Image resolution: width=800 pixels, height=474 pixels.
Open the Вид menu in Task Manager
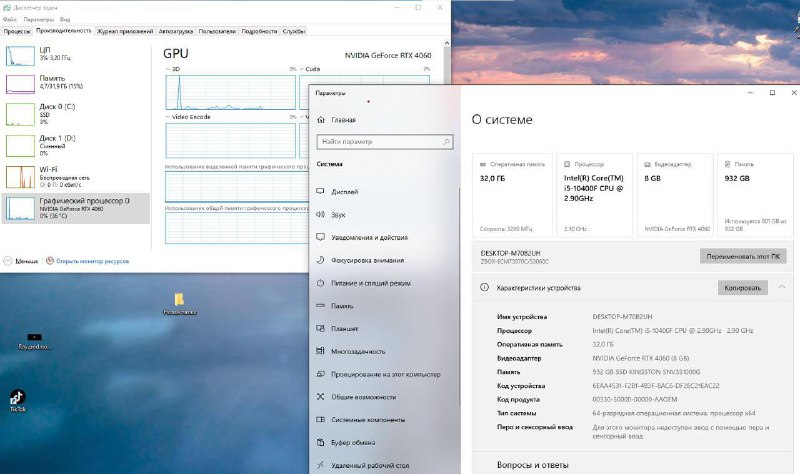65,19
